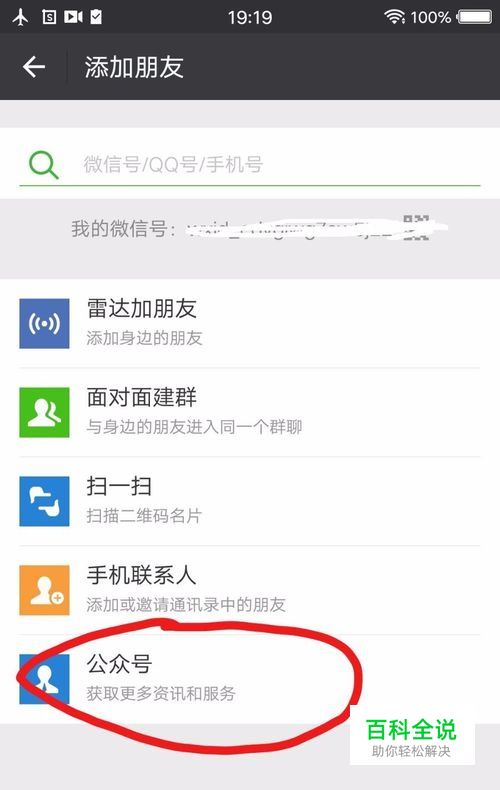Select 扫一扫 entry
The image size is (500, 790).
click(x=250, y=501)
